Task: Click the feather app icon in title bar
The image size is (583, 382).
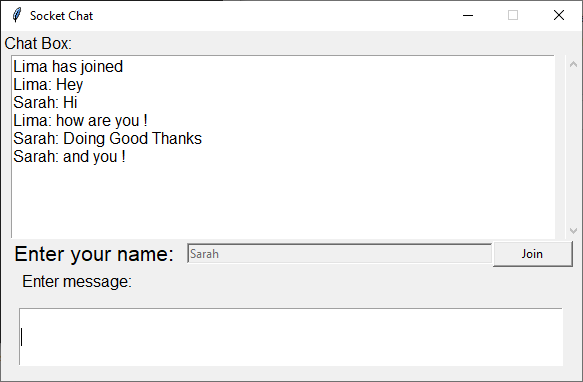Action: pyautogui.click(x=16, y=15)
